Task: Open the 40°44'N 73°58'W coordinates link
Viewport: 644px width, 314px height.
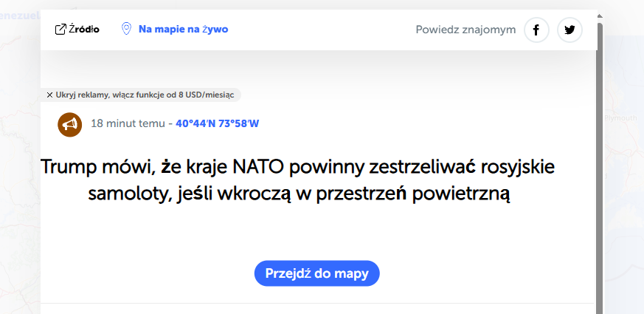Action: pyautogui.click(x=217, y=123)
